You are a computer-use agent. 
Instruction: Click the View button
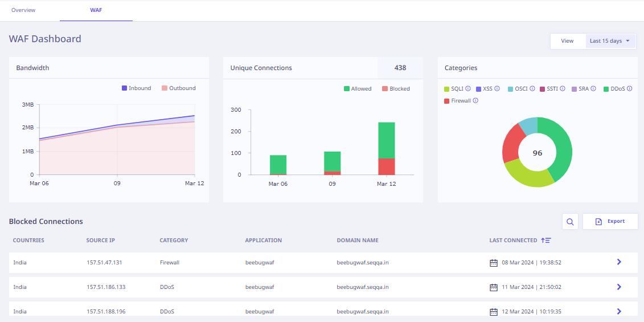568,41
